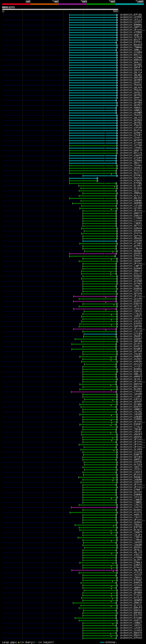Select label UniRef100_B7FRI4

click(131, 256)
